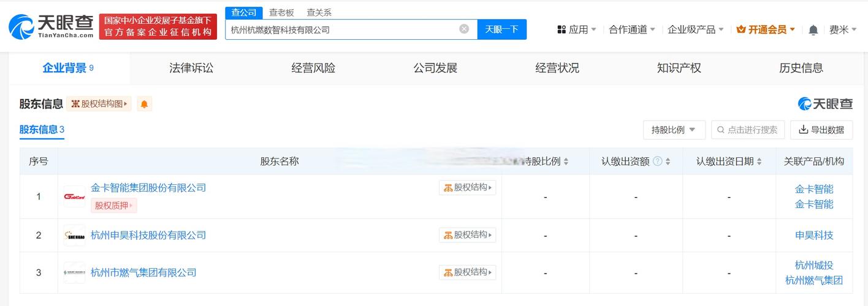Click the 点击进行搜索 table search field

(747, 130)
